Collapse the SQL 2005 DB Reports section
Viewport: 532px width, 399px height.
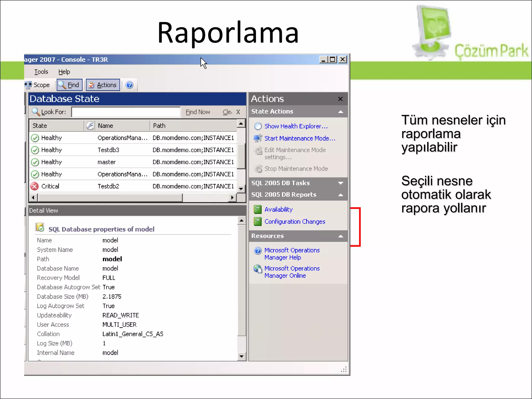point(341,195)
